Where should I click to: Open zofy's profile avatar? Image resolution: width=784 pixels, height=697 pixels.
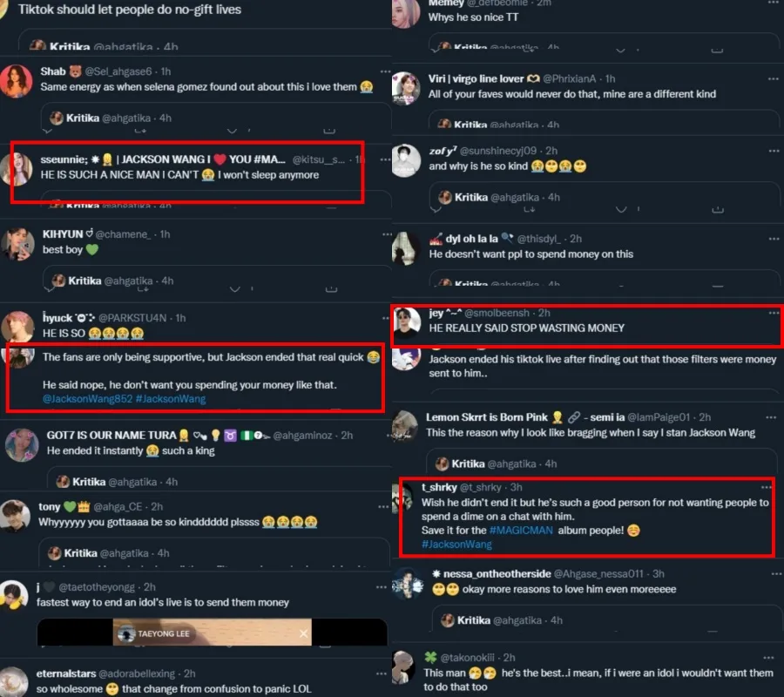tap(406, 160)
